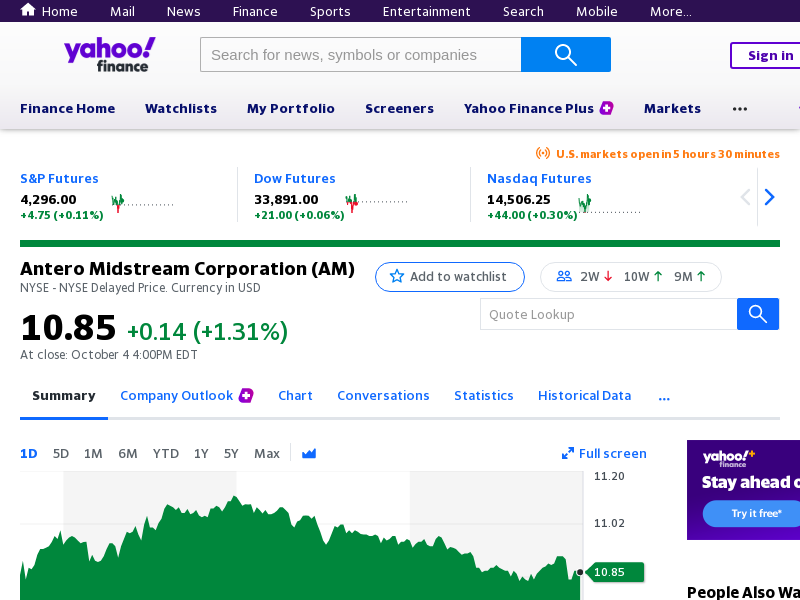Screen dimensions: 800x600
Task: Click the Nasdaq Futures mini sparkline chart
Action: coord(609,203)
